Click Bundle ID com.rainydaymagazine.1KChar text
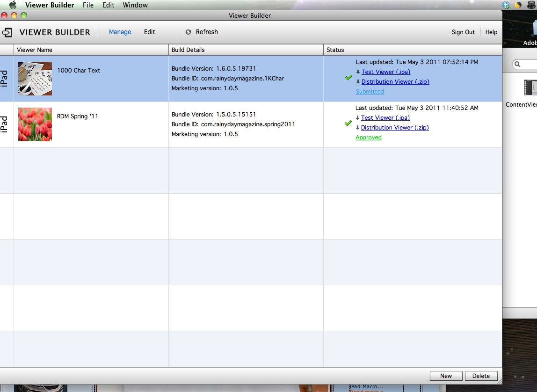The height and width of the screenshot is (392, 537). 228,79
